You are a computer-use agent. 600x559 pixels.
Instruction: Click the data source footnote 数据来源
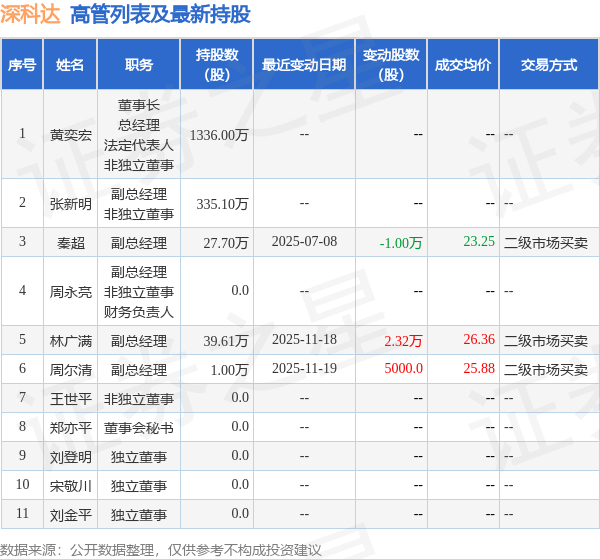pyautogui.click(x=161, y=550)
